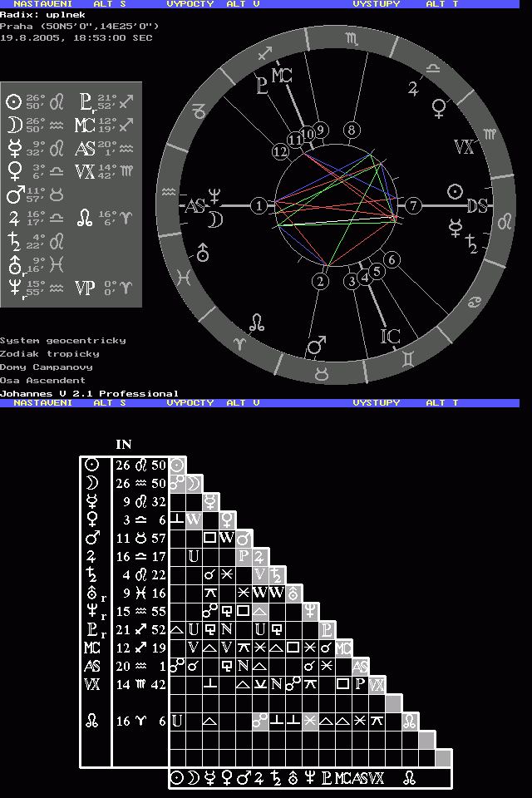Click the house 8 circle marker
The height and width of the screenshot is (798, 532).
[x=352, y=131]
